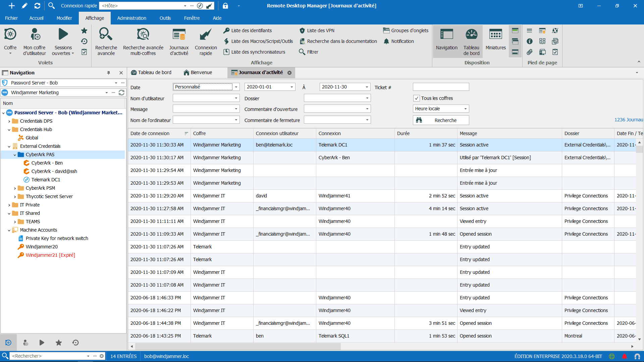
Task: Click the Ticket # input field
Action: coord(441,87)
